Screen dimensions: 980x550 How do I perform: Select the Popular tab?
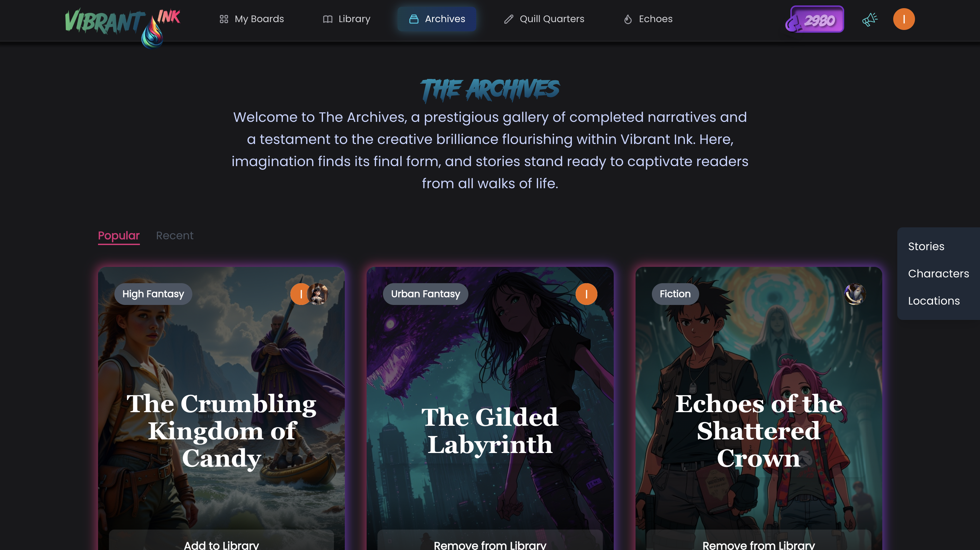click(x=119, y=236)
